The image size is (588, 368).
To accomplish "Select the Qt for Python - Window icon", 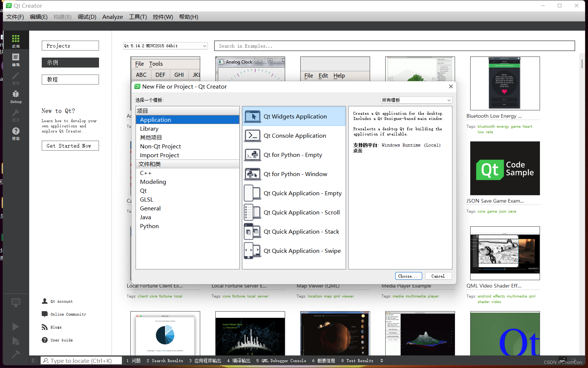I will coord(253,174).
